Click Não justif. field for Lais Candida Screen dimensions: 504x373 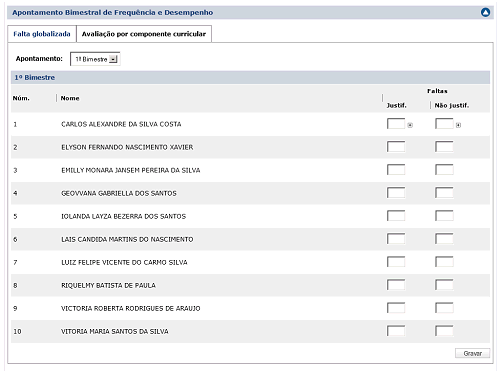click(x=444, y=239)
